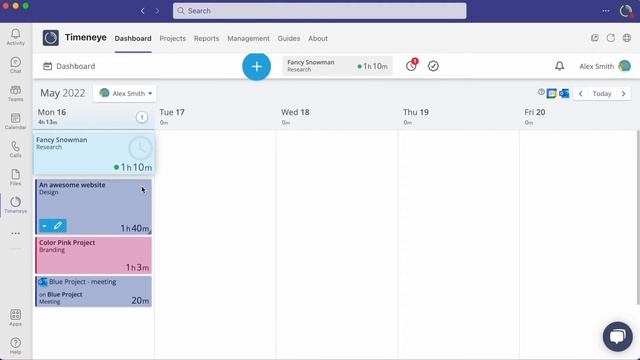This screenshot has width=640, height=360.
Task: Open Files in the sidebar
Action: (16, 178)
